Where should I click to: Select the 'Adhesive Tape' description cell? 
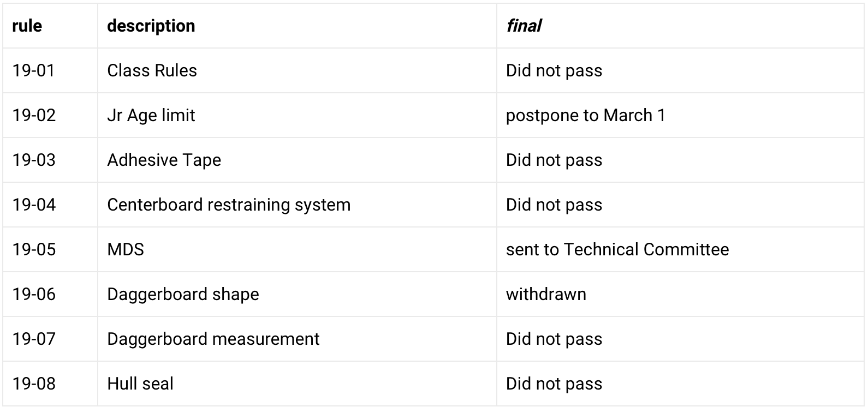click(x=297, y=160)
